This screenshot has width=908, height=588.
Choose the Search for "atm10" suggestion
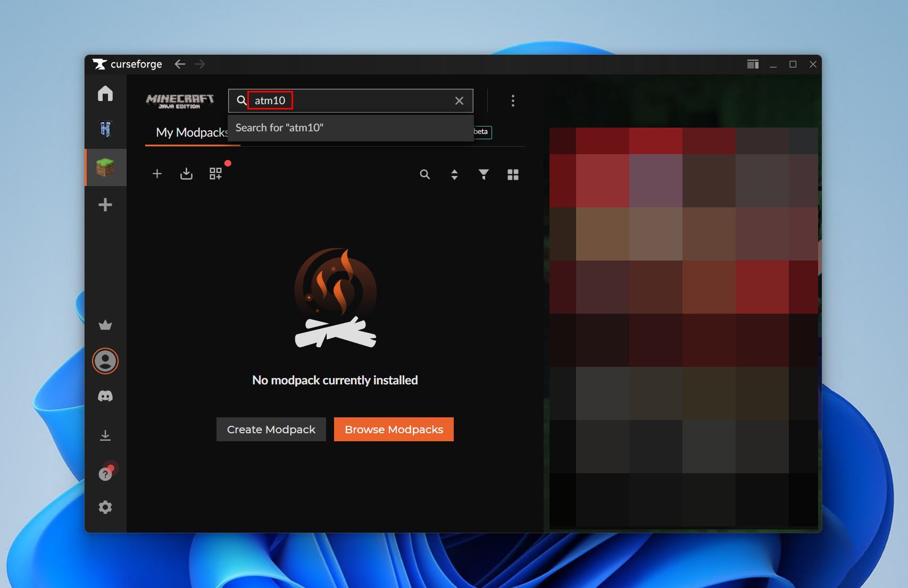[x=351, y=128]
